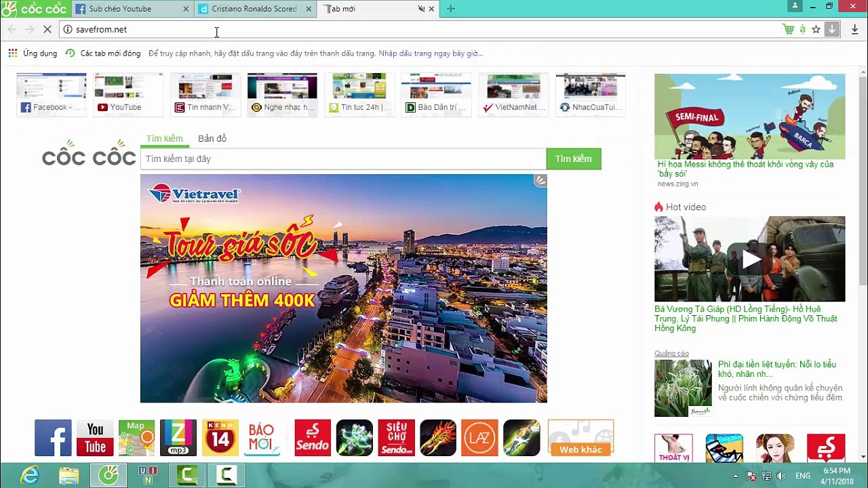
Task: Open the Nghe nhạc h... thumbnail
Action: (x=282, y=94)
